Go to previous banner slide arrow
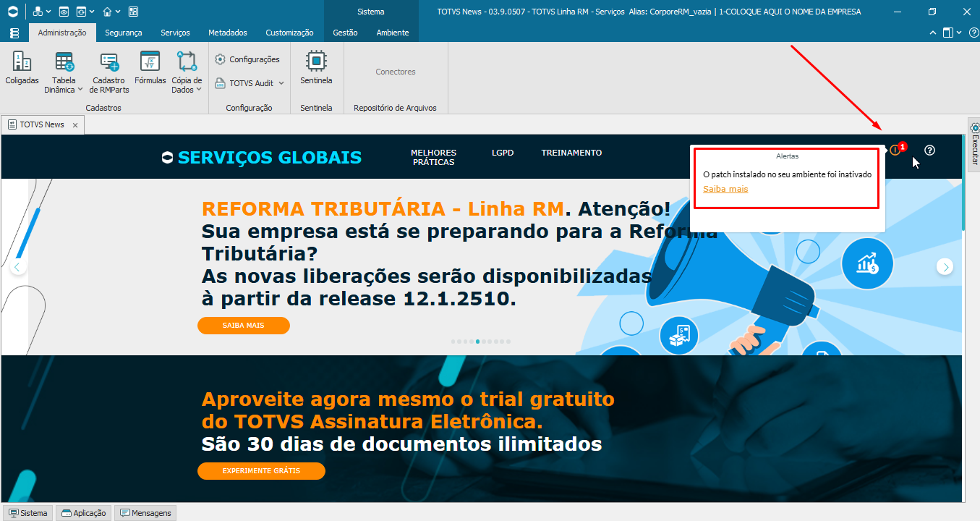Screen dimensions: 980x521 [18, 266]
